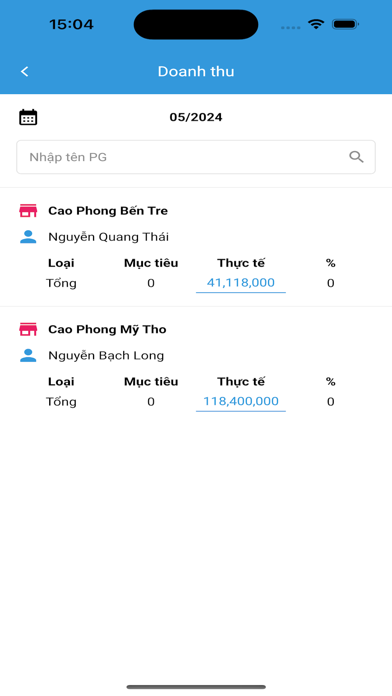Image resolution: width=392 pixels, height=696 pixels.
Task: Open the 118,400,000 actual revenue link
Action: (241, 401)
